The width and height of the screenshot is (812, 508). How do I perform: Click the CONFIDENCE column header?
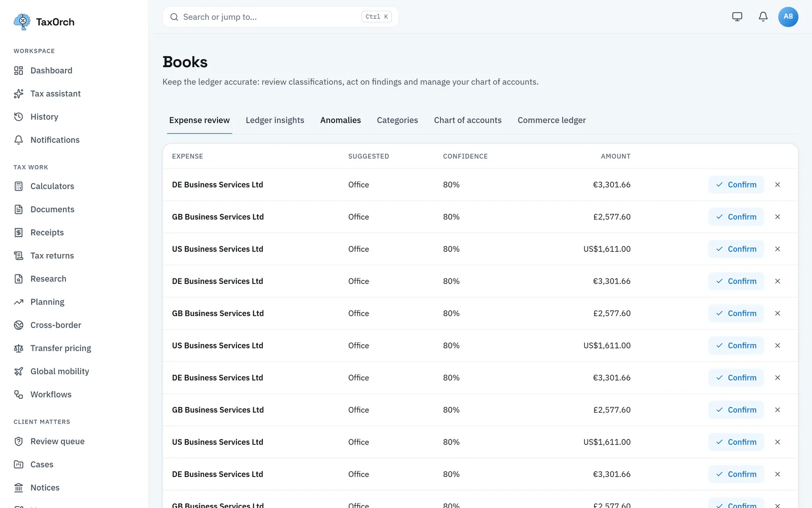pos(465,156)
